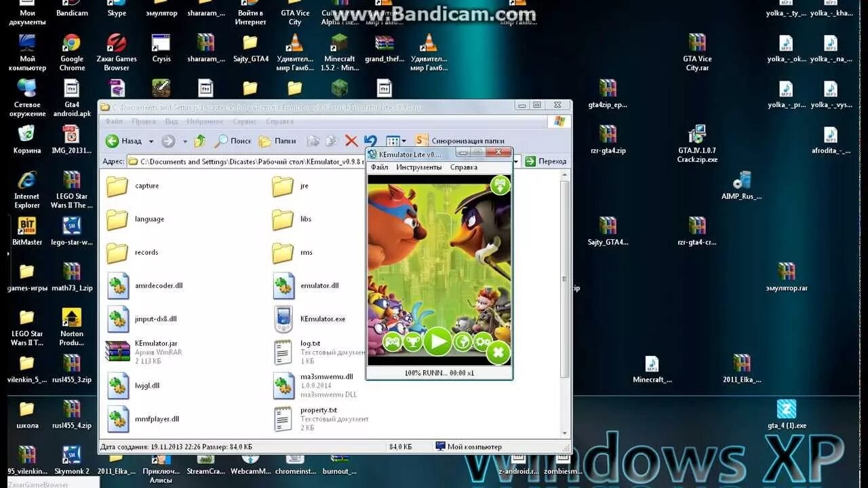The height and width of the screenshot is (488, 868).
Task: Select the jinput-dx8.dll file
Action: click(x=142, y=319)
